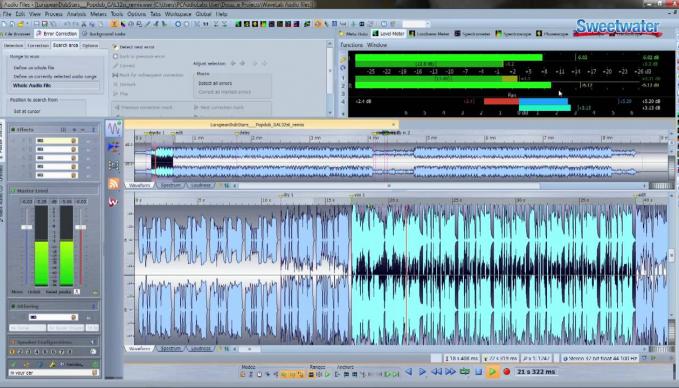Toggle the Master Level section power button
This screenshot has width=679, height=388.
coord(13,191)
